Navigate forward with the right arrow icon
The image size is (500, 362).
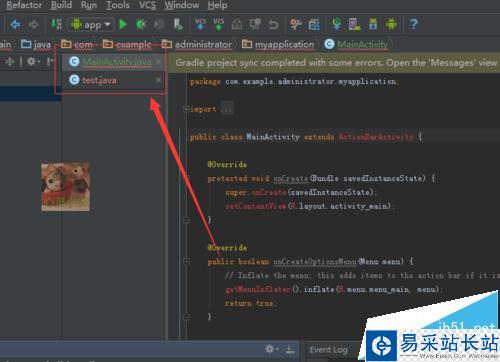(x=33, y=24)
